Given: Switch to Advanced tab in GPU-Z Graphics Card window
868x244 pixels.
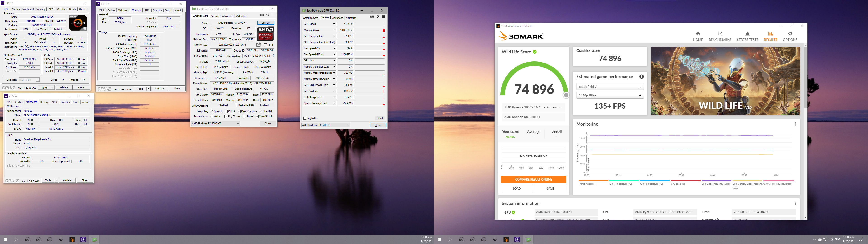Looking at the screenshot, I should tap(227, 16).
